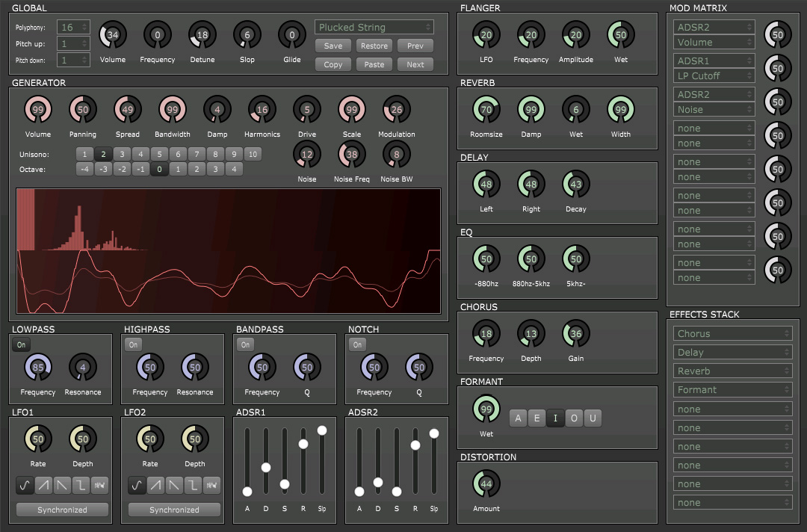Enable the Bandpass filter On button
The height and width of the screenshot is (532, 807).
click(246, 344)
